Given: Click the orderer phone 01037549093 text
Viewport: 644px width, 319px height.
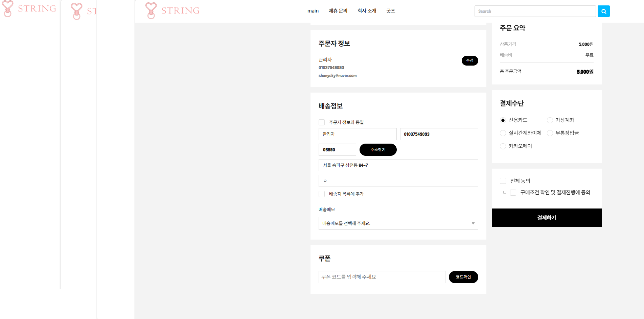Looking at the screenshot, I should (331, 68).
